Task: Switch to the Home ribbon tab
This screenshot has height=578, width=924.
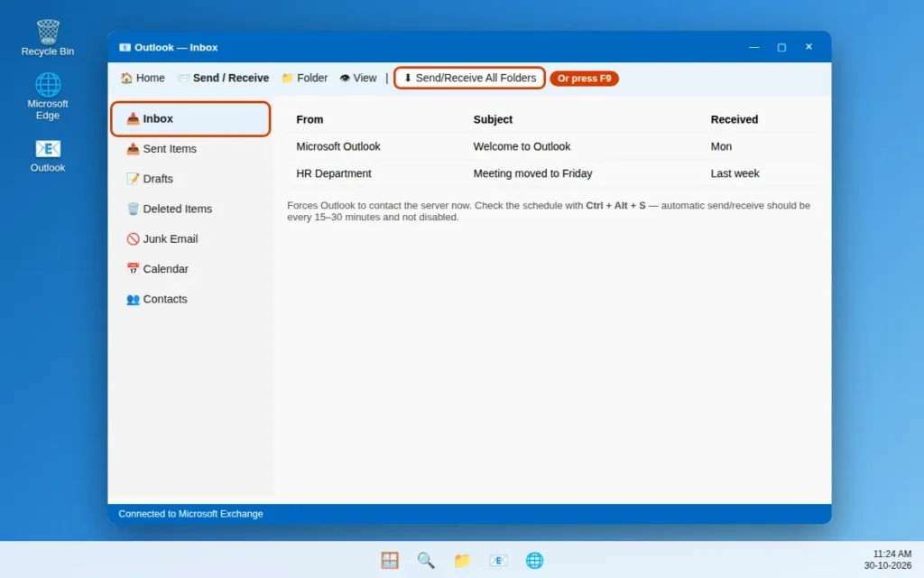Action: (x=143, y=78)
